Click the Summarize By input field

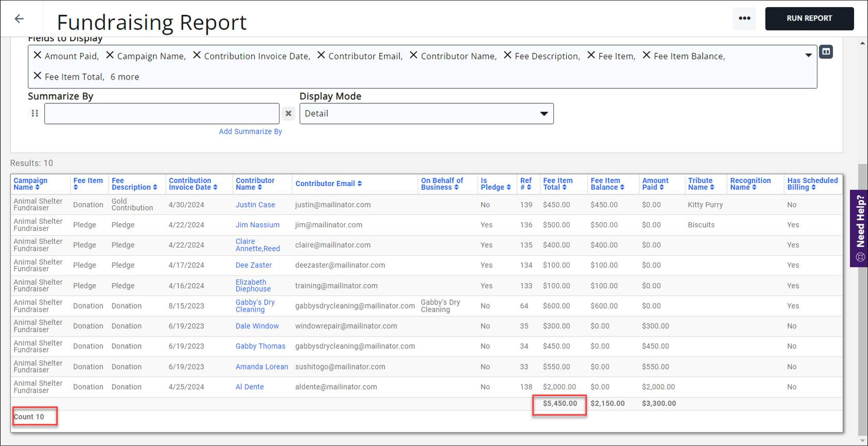pyautogui.click(x=161, y=114)
